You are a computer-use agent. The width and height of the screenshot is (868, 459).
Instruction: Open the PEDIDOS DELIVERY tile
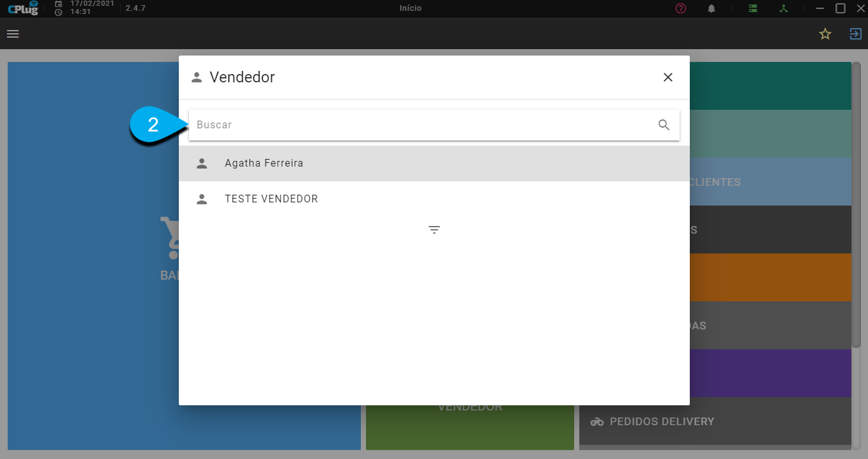click(x=715, y=421)
